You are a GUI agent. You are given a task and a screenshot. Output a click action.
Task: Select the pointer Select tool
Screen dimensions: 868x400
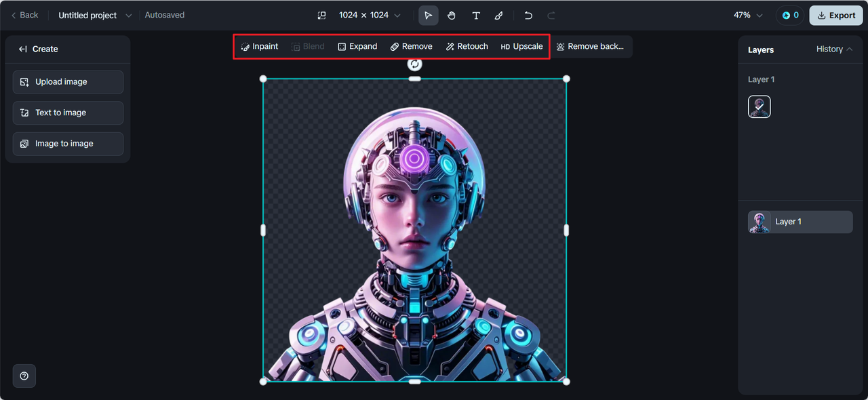pyautogui.click(x=429, y=15)
